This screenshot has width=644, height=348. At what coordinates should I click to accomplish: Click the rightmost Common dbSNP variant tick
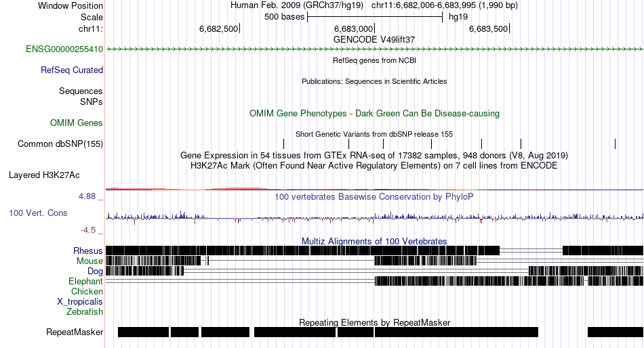pos(616,144)
